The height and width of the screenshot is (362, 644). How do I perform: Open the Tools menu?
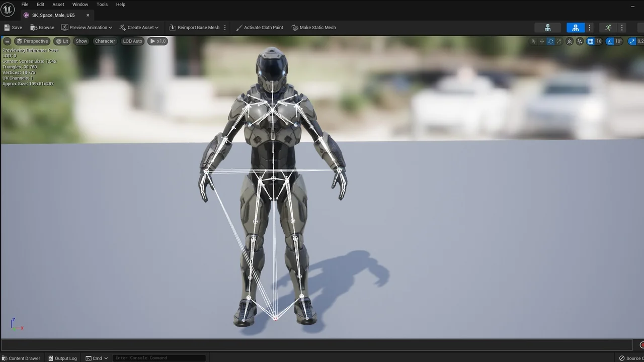pyautogui.click(x=102, y=4)
